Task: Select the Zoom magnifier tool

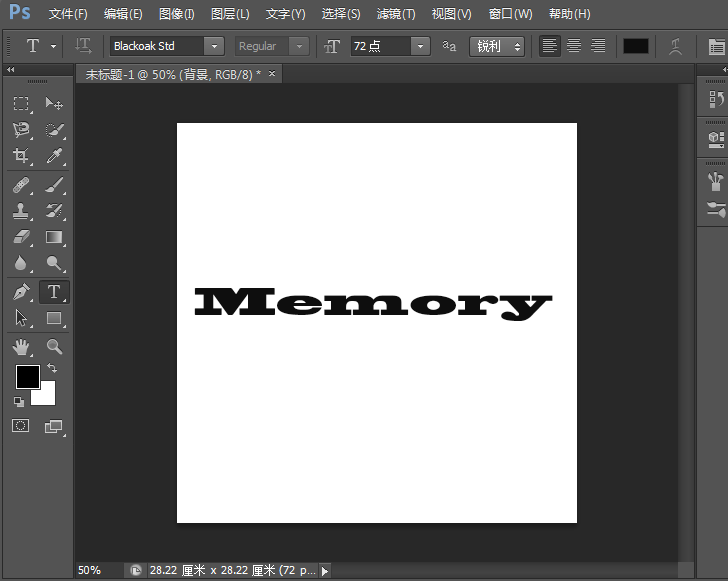Action: tap(54, 346)
